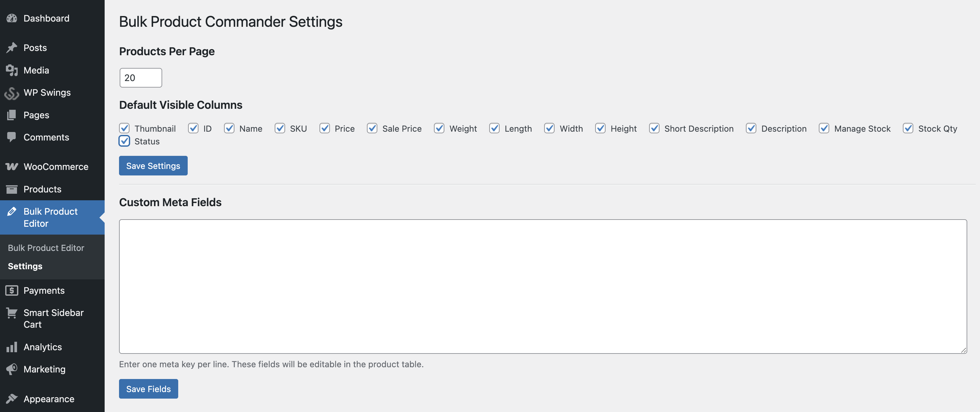Screen dimensions: 980x412
Task: Uncheck the Short Description column
Action: click(x=654, y=128)
